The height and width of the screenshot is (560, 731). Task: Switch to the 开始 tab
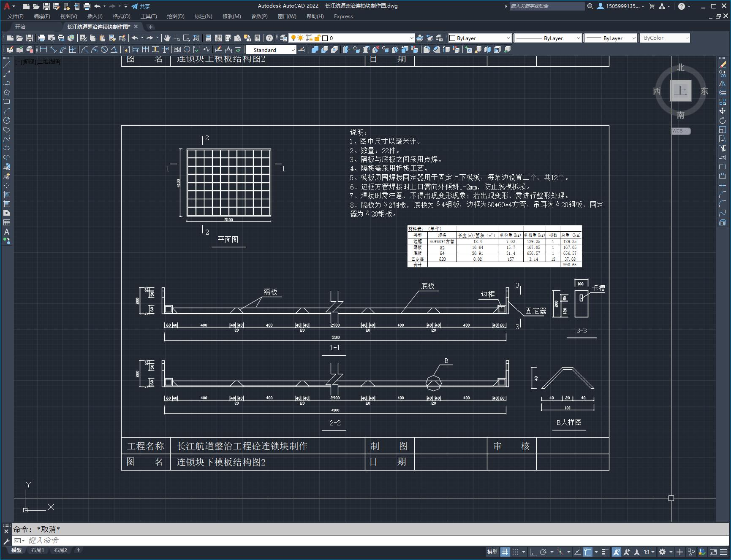click(20, 27)
